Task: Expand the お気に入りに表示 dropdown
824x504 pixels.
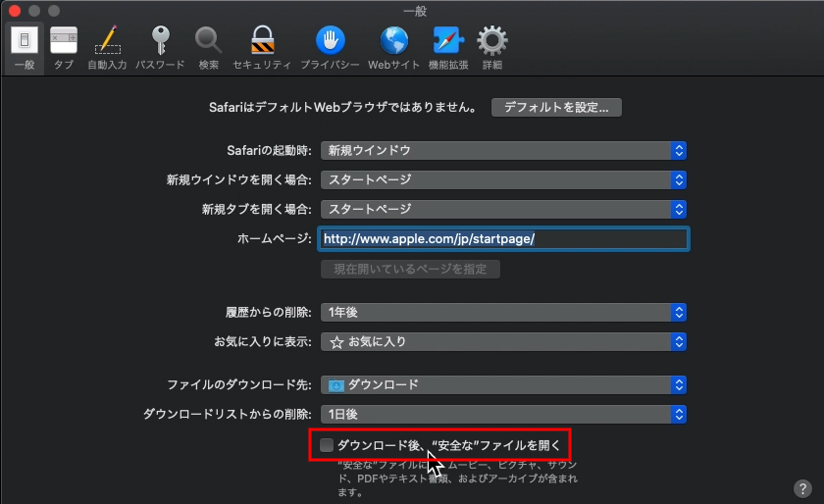Action: pyautogui.click(x=503, y=342)
